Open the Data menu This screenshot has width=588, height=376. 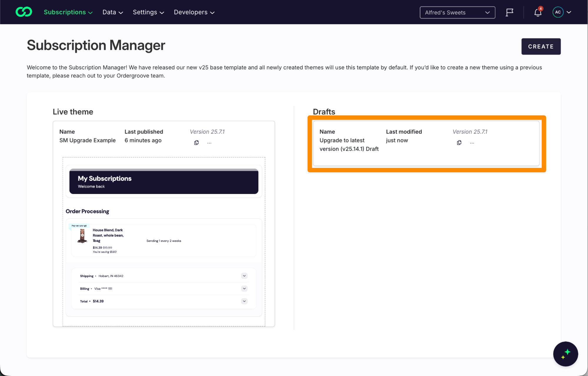point(112,12)
